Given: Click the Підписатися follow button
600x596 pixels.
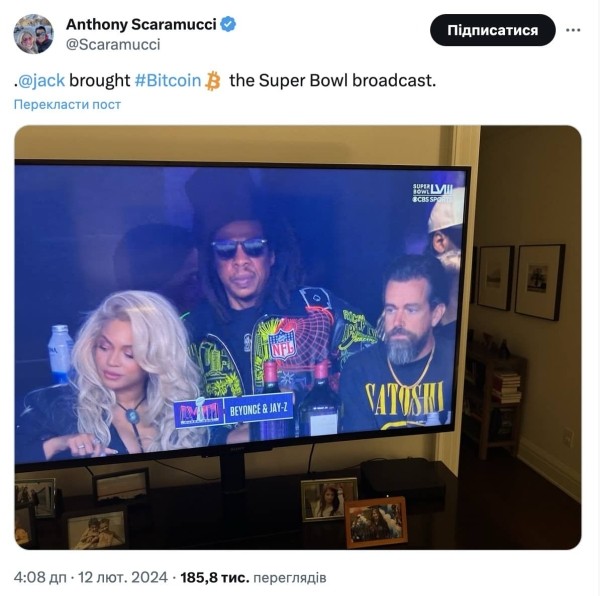Looking at the screenshot, I should pyautogui.click(x=492, y=30).
